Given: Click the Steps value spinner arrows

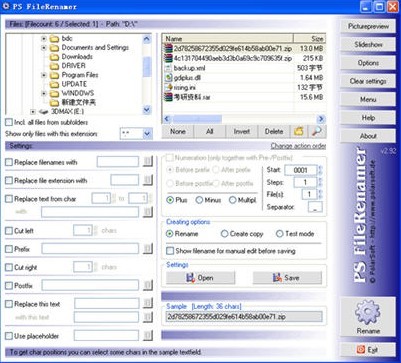Looking at the screenshot, I should tap(320, 182).
